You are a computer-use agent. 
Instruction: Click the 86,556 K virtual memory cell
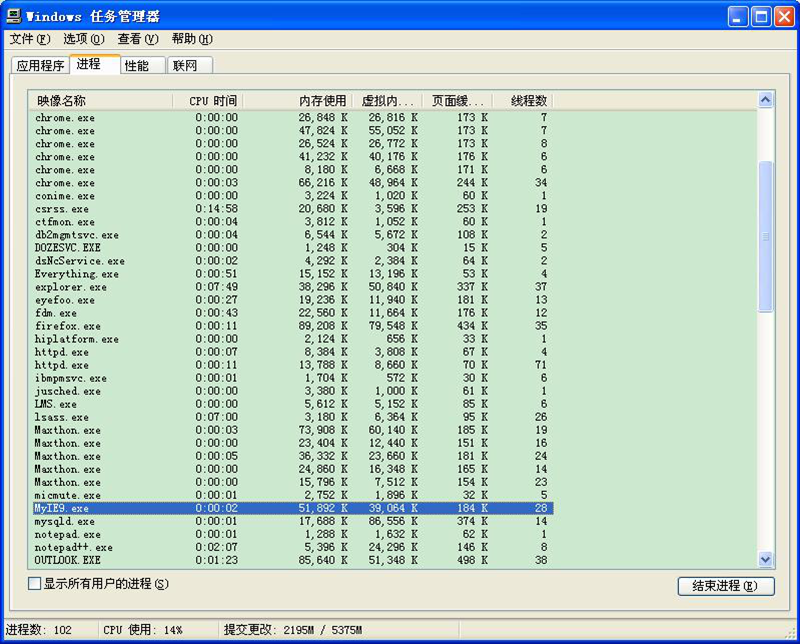point(393,522)
